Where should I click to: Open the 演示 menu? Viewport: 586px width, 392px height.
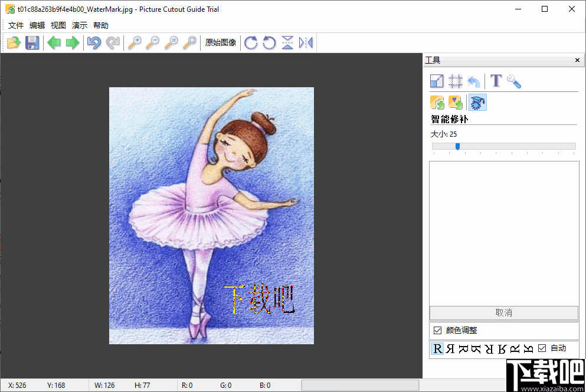coord(80,25)
